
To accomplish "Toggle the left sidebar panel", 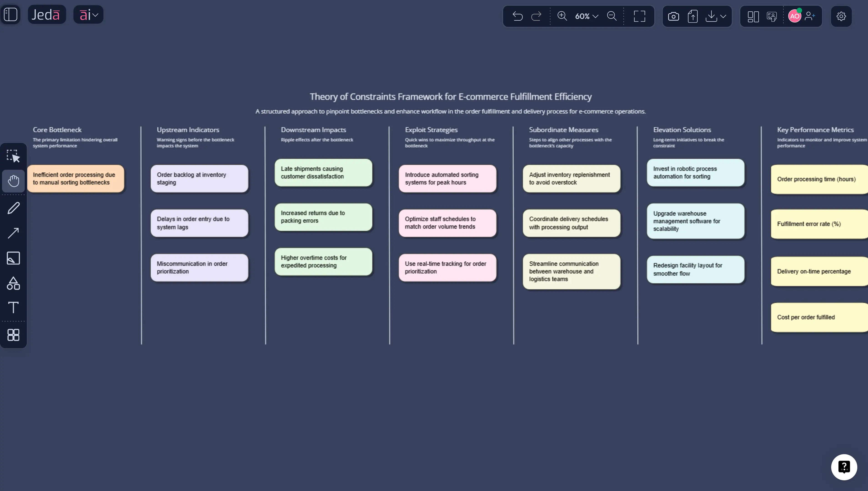I will pyautogui.click(x=10, y=14).
